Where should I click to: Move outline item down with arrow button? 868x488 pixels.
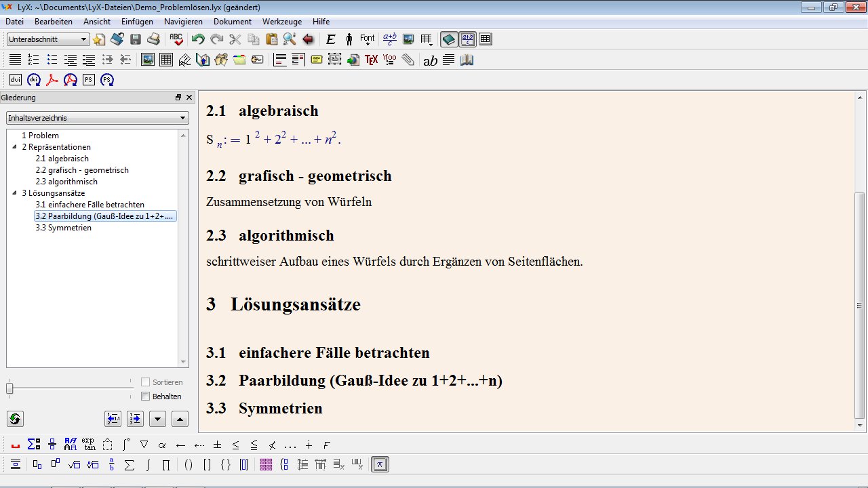[157, 419]
